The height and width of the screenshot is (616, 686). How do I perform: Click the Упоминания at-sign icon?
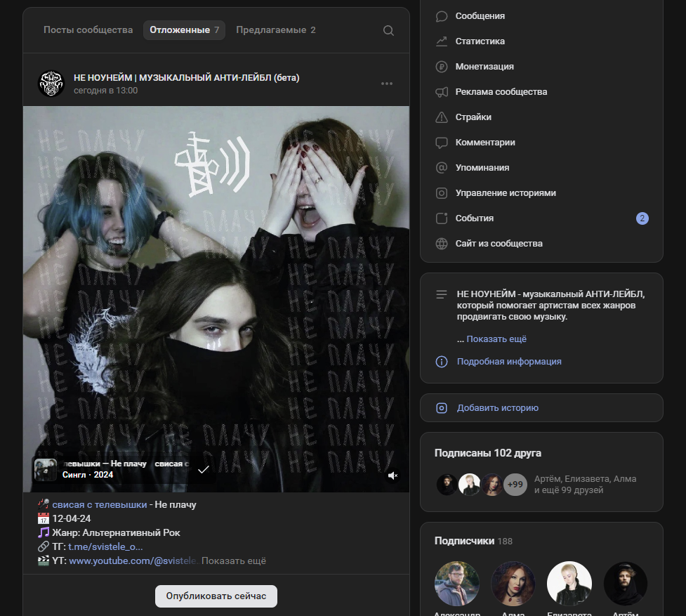pyautogui.click(x=442, y=168)
